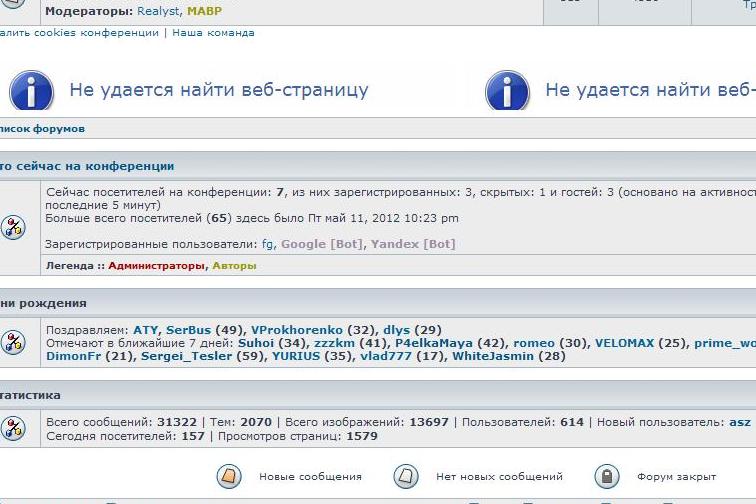Open newest user asz profile
This screenshot has height=504, width=756.
(x=739, y=423)
